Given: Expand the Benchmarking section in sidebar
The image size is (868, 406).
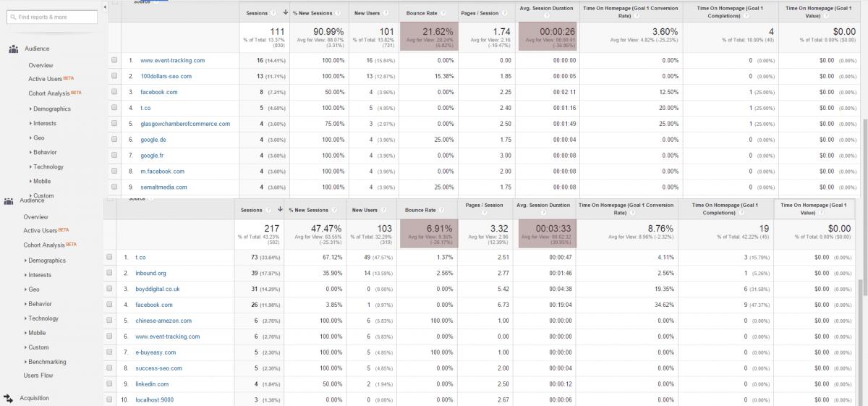Looking at the screenshot, I should pyautogui.click(x=46, y=362).
